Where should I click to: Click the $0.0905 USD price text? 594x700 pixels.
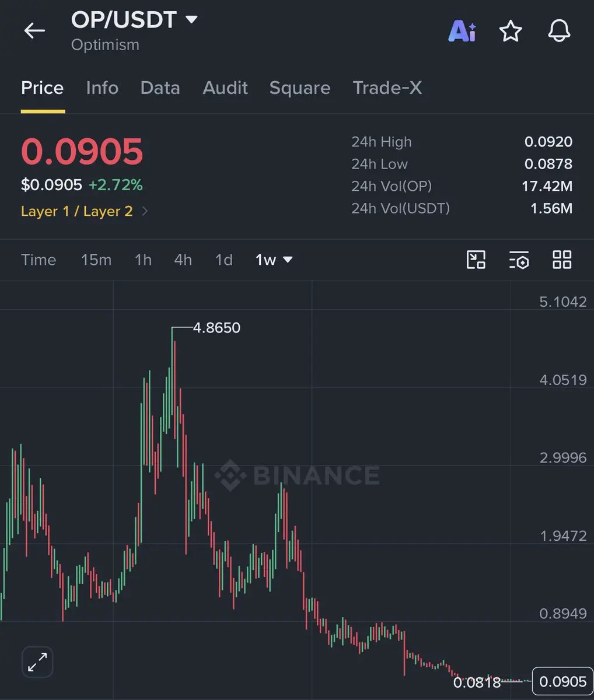51,185
